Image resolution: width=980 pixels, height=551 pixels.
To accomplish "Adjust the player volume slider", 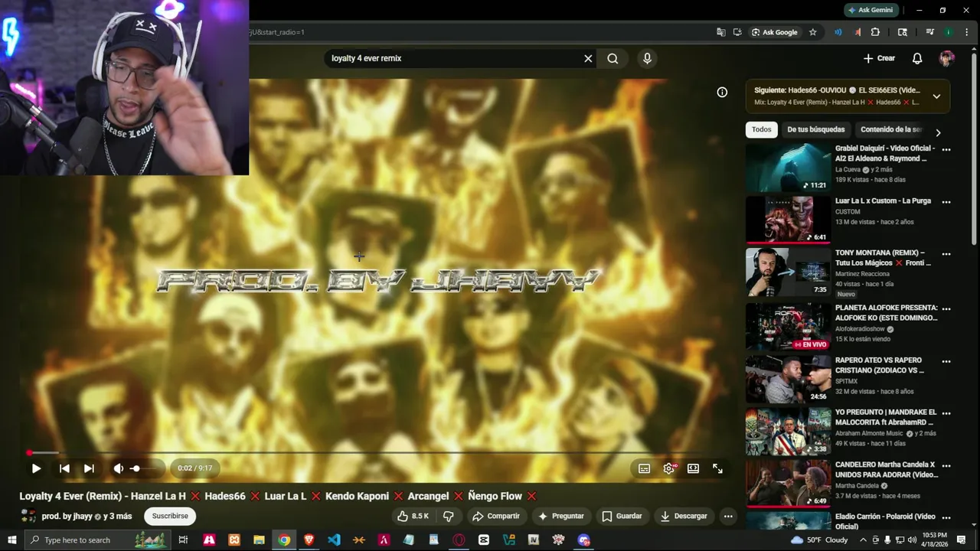I will (x=145, y=468).
